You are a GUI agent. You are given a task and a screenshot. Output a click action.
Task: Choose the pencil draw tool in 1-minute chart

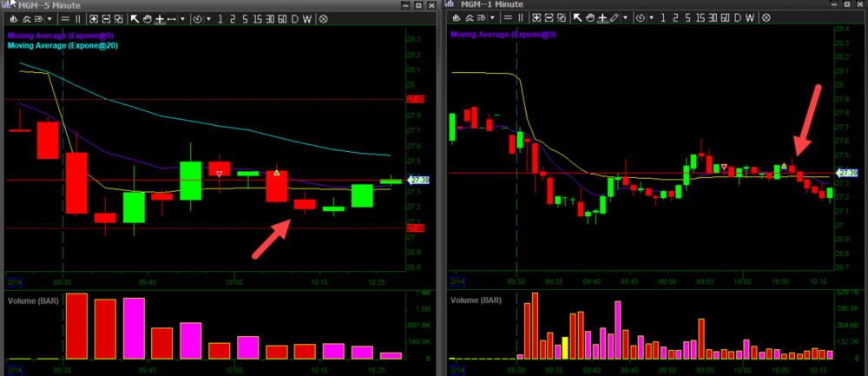[x=615, y=18]
